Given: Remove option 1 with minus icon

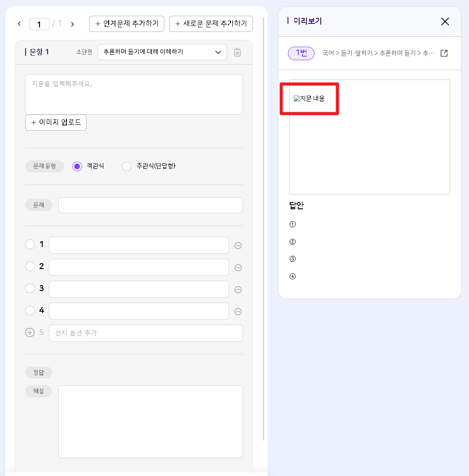Looking at the screenshot, I should point(238,246).
